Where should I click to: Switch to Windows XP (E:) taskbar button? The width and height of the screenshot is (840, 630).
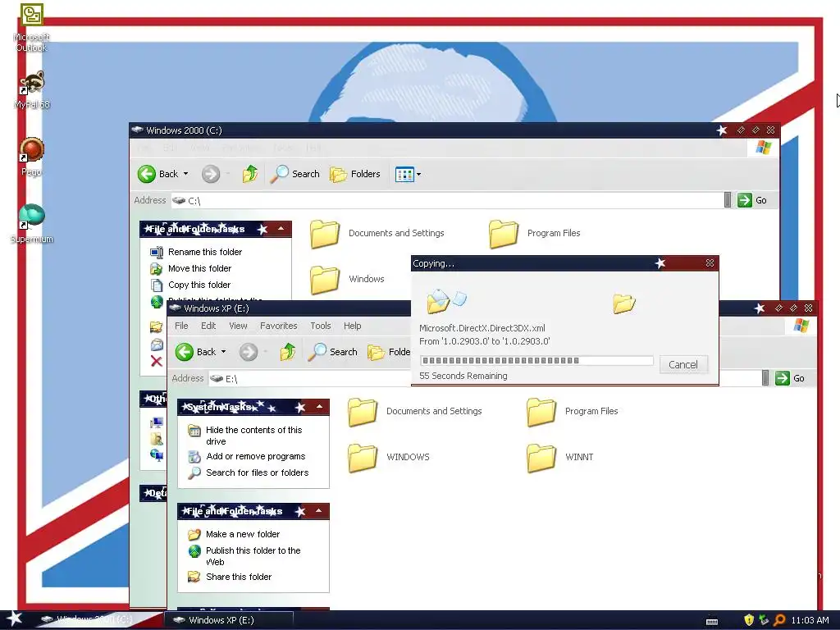[228, 620]
